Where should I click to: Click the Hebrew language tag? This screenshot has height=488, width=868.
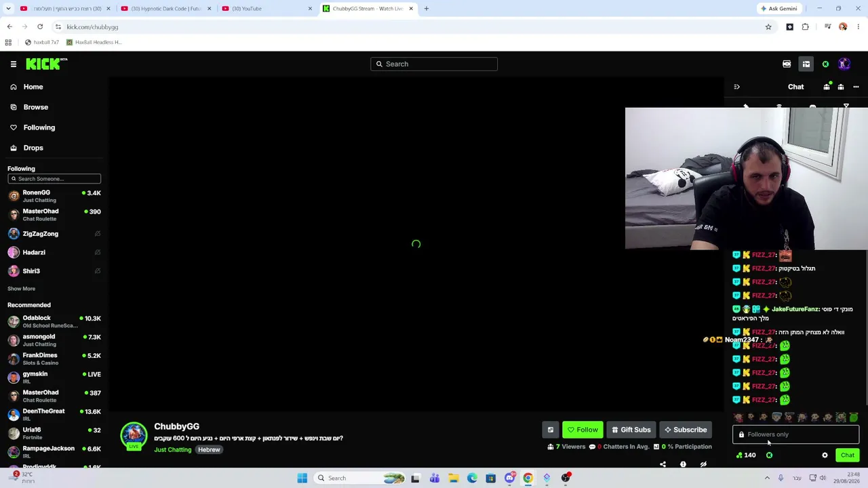tap(209, 450)
